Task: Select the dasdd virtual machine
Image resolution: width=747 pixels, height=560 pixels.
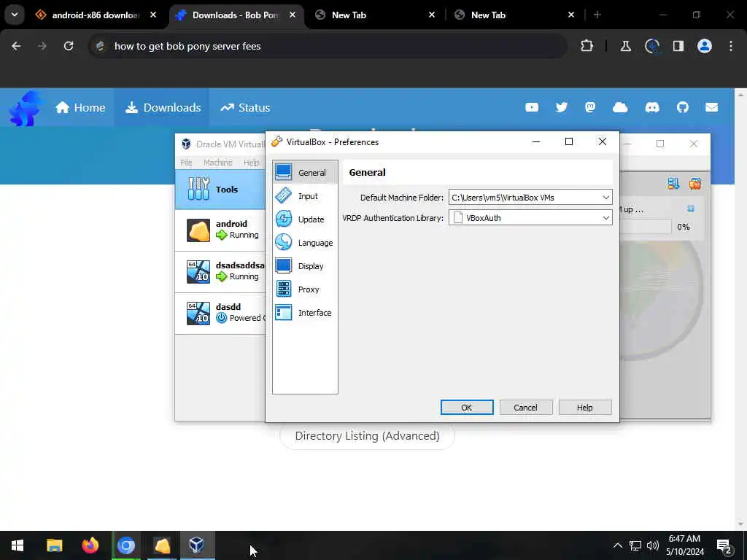Action: [x=220, y=313]
